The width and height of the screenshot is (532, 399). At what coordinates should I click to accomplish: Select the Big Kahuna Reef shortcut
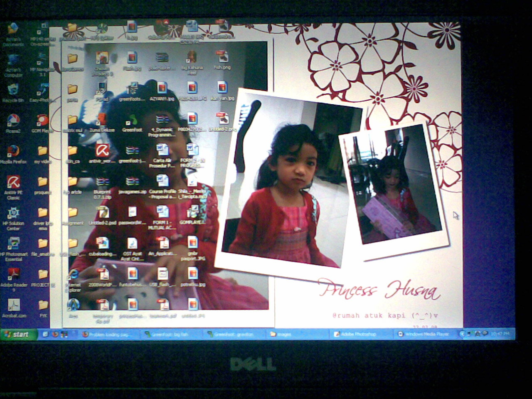click(x=192, y=63)
